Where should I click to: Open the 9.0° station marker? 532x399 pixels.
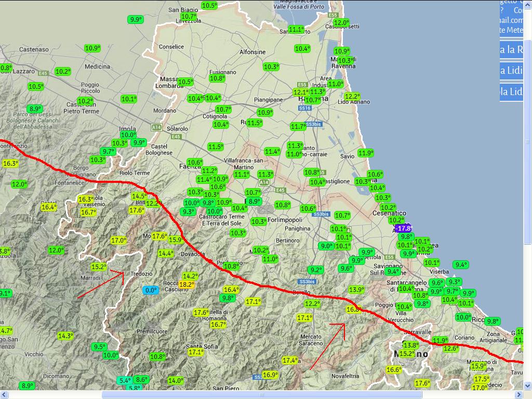326,246
